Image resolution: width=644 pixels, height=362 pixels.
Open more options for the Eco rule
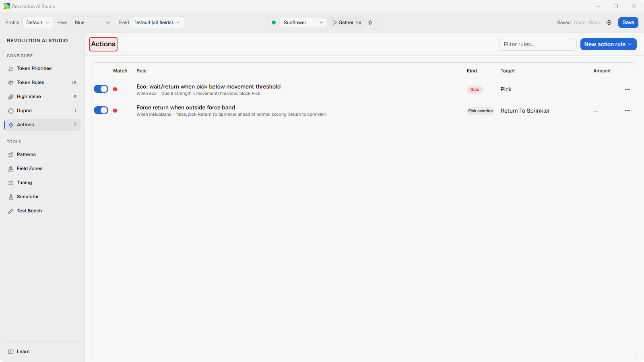pyautogui.click(x=627, y=89)
